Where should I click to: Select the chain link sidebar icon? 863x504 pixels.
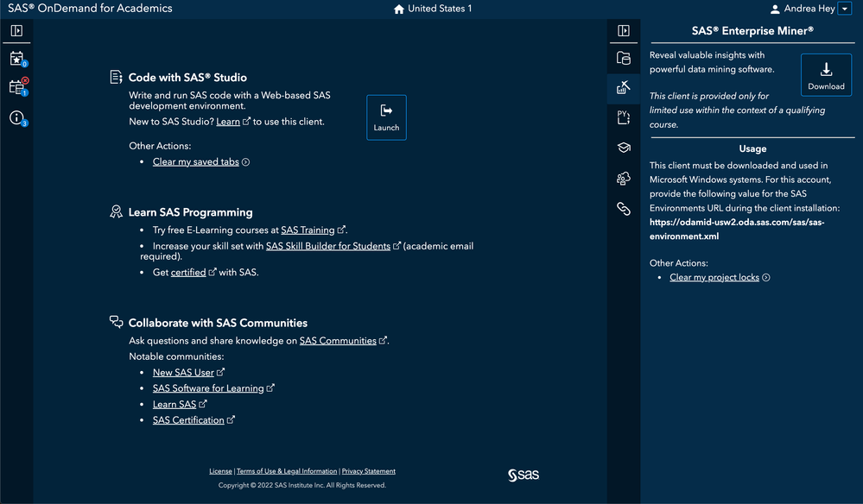click(623, 208)
